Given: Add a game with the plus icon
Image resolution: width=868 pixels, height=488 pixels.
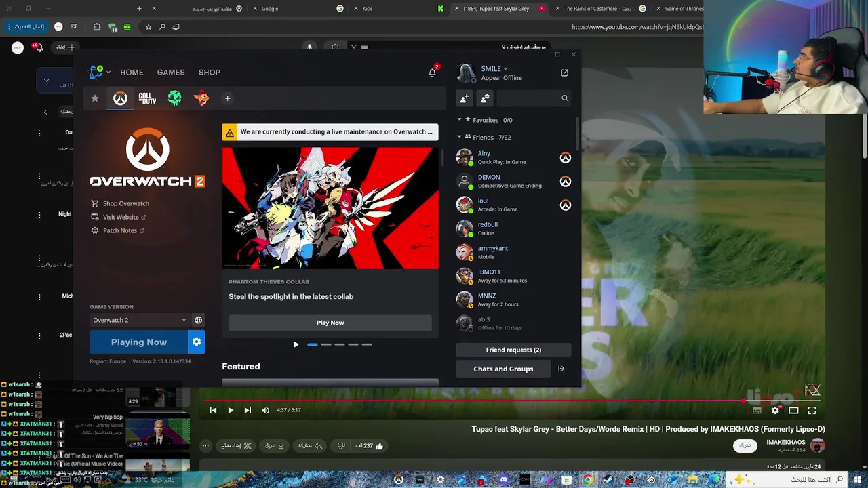Looking at the screenshot, I should pos(228,98).
